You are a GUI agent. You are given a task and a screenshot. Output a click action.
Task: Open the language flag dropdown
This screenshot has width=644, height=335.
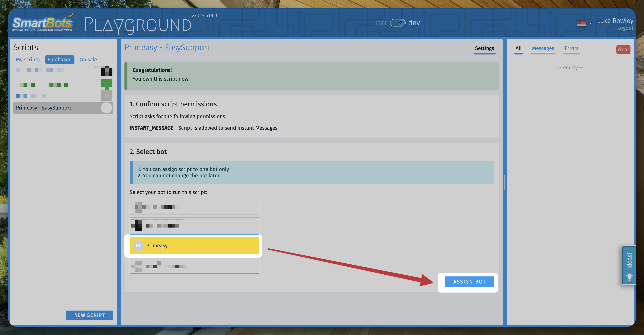[590, 23]
